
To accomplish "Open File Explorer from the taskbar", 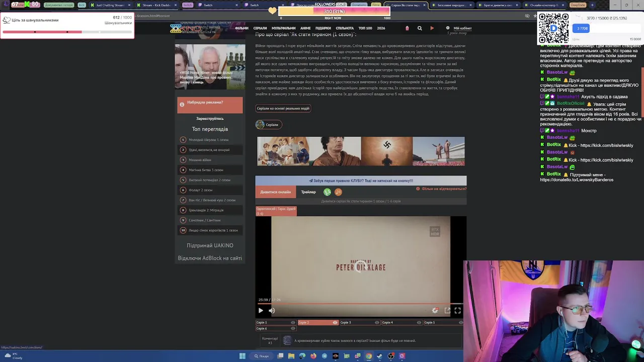I will tap(291, 356).
